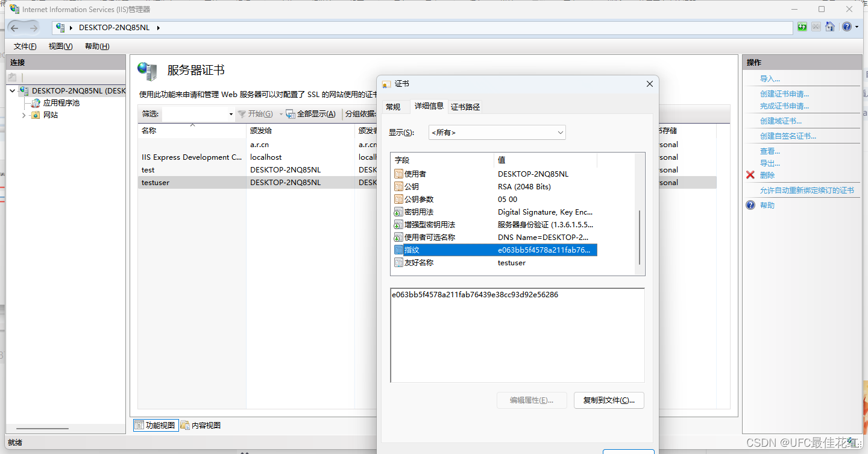
Task: Open the 显示(S) dropdown showing <所有>
Action: 561,131
